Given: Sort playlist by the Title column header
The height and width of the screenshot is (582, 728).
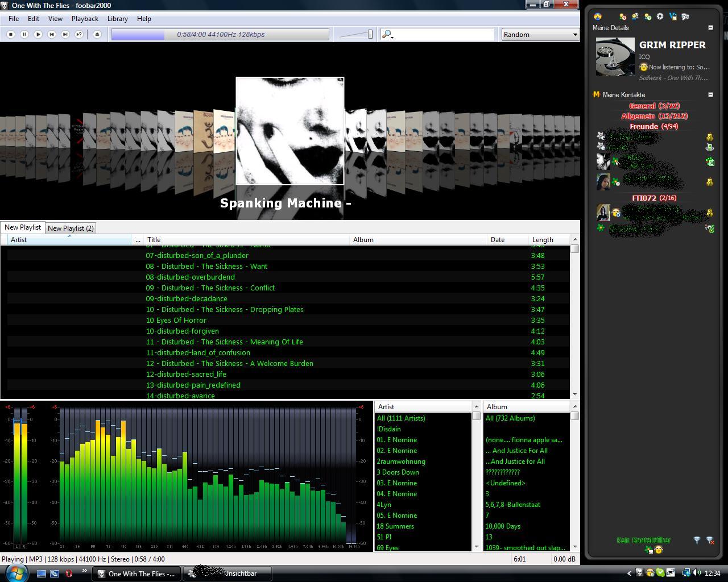Looking at the screenshot, I should pos(246,240).
